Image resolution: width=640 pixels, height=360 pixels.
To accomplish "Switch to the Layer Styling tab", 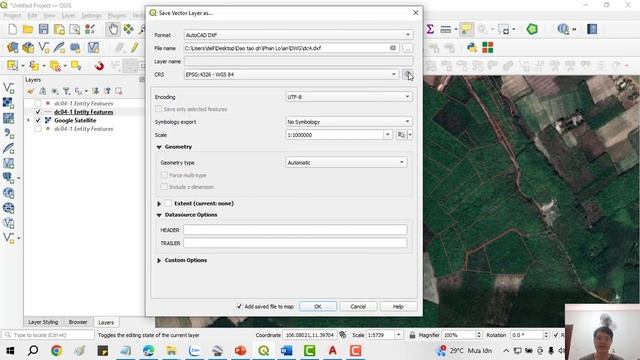I will point(43,322).
